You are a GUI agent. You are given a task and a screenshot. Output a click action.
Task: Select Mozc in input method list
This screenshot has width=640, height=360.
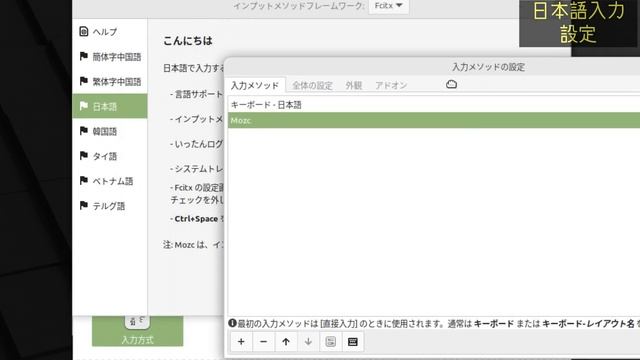tap(434, 120)
